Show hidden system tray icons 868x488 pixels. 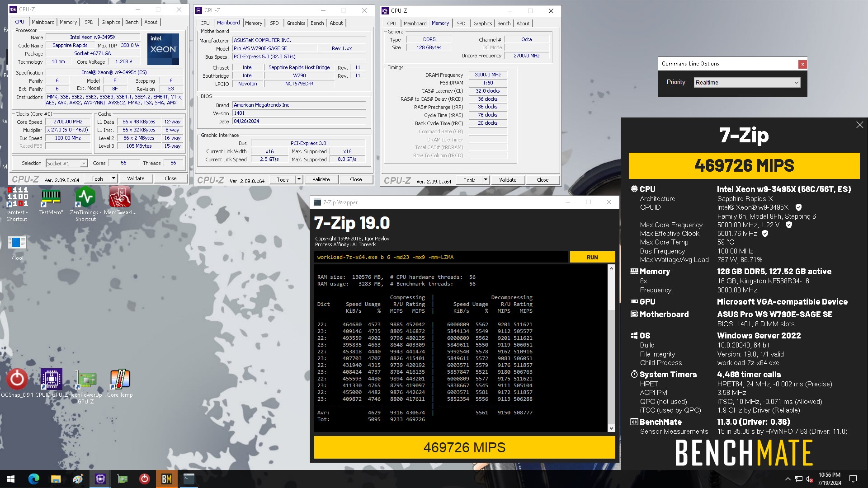tap(788, 479)
